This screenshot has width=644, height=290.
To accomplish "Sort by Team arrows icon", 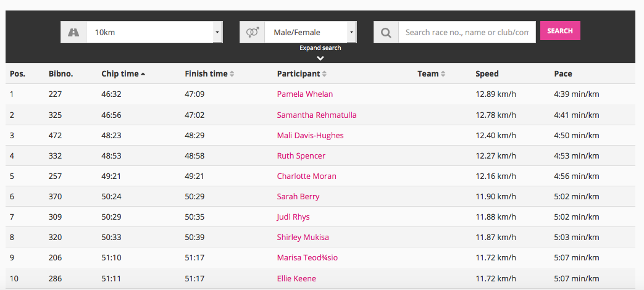I will 443,74.
